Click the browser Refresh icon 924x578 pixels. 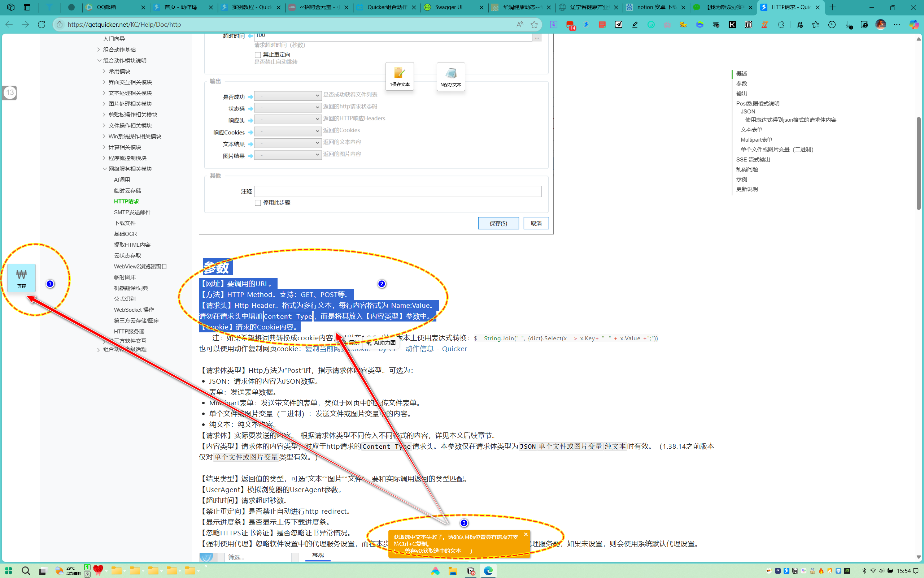[x=42, y=25]
